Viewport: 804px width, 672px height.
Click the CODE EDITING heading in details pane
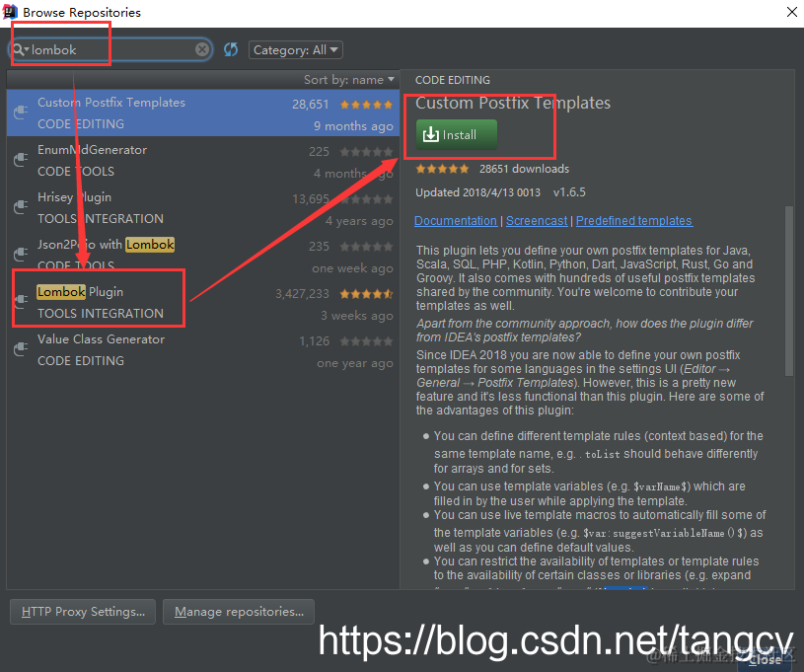pyautogui.click(x=452, y=80)
